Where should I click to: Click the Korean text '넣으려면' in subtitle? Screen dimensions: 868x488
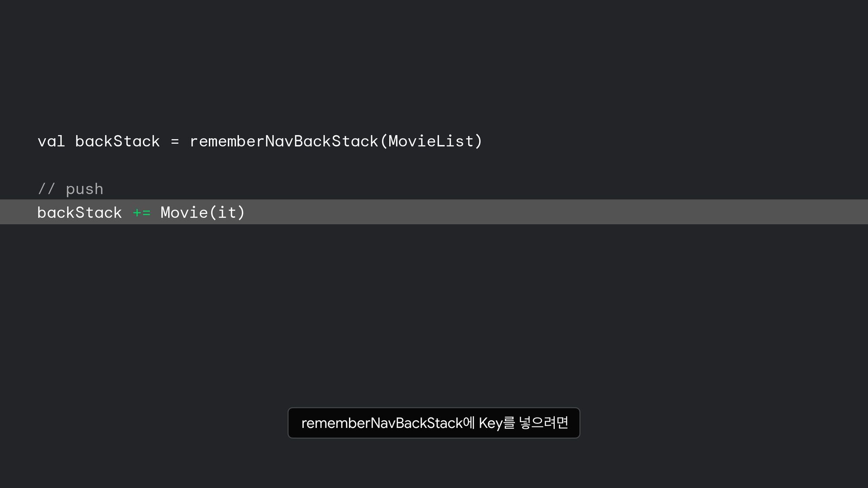click(x=543, y=423)
